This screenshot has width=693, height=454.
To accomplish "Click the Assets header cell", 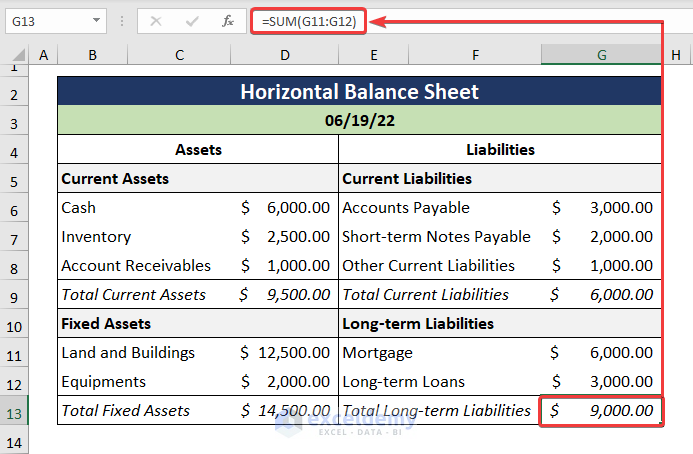I will (x=198, y=149).
